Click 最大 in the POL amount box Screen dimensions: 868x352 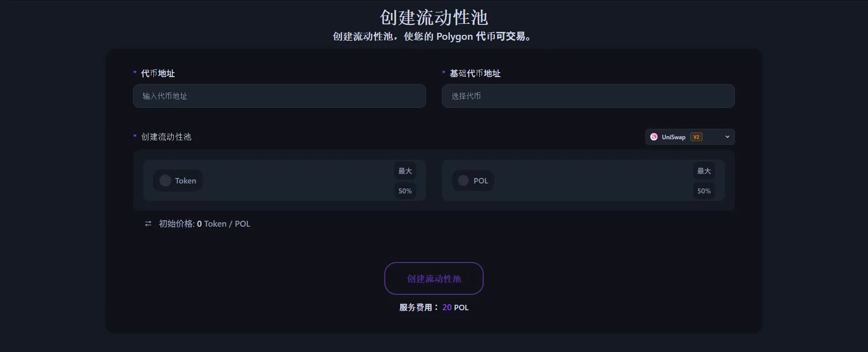tap(704, 171)
